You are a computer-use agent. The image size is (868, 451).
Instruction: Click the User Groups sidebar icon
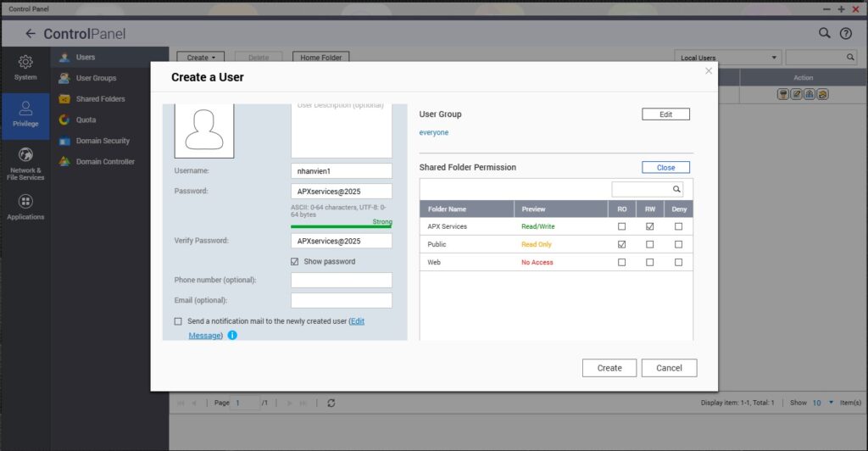click(x=64, y=78)
